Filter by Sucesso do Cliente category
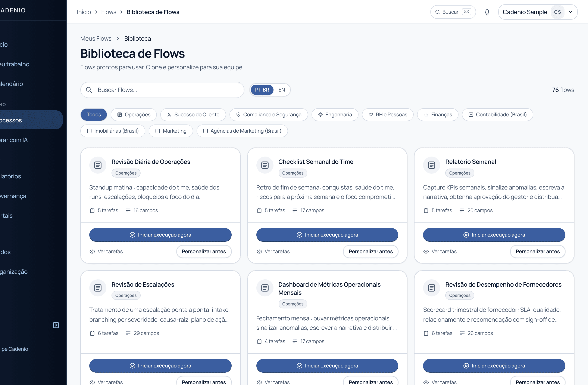This screenshot has height=385, width=588. click(193, 114)
